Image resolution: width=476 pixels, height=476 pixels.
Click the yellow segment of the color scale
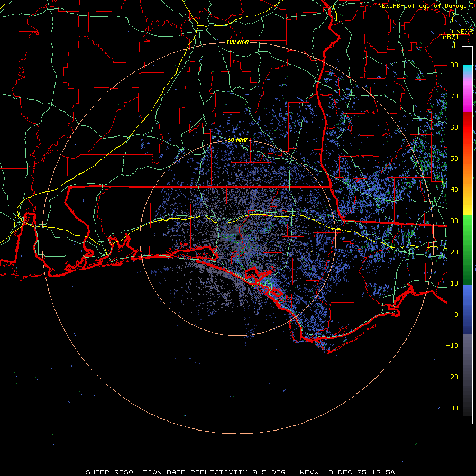tap(467, 206)
